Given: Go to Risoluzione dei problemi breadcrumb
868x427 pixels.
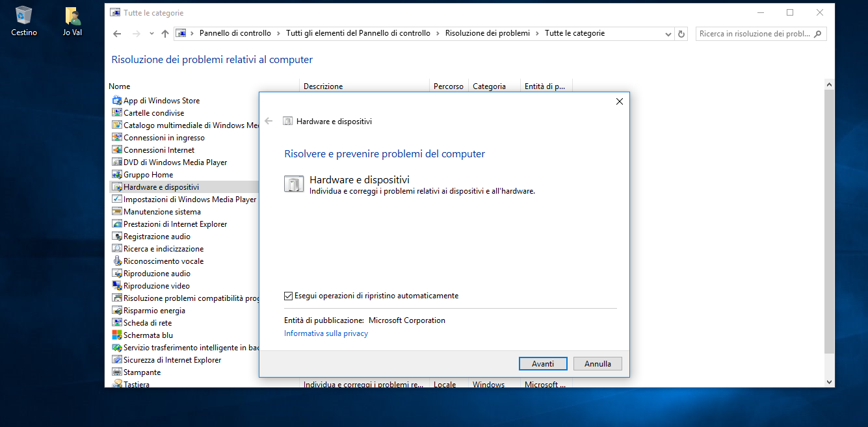Looking at the screenshot, I should coord(488,33).
